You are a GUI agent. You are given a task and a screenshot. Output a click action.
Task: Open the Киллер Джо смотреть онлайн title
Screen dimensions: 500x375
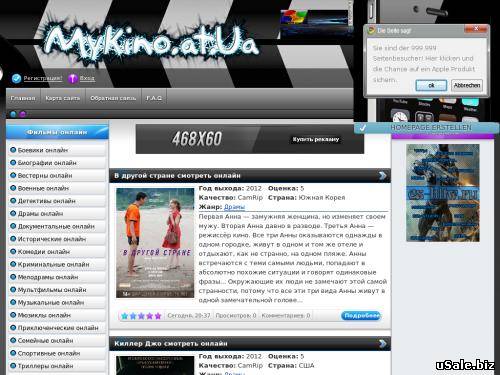pos(171,343)
